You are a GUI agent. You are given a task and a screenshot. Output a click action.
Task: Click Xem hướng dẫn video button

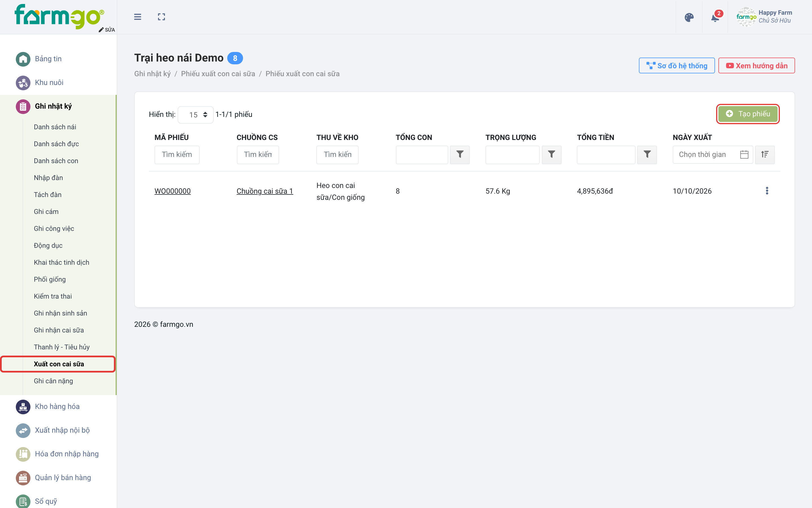point(756,65)
